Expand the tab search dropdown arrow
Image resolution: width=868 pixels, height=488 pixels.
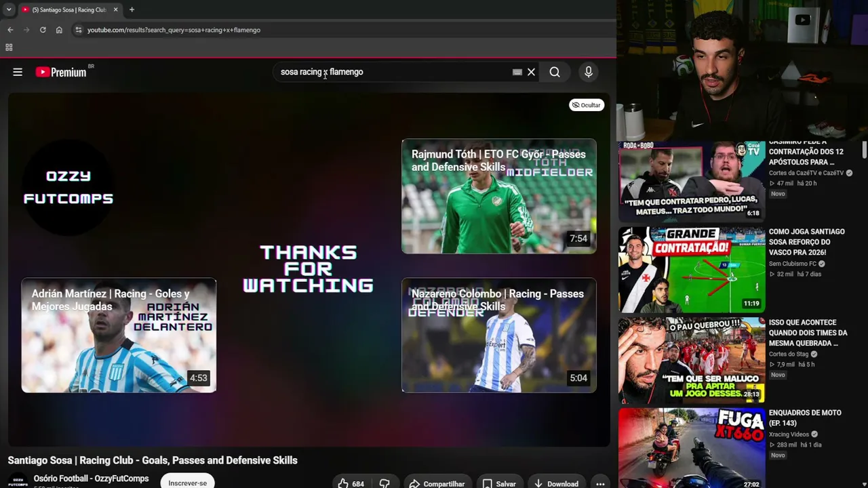pyautogui.click(x=9, y=9)
